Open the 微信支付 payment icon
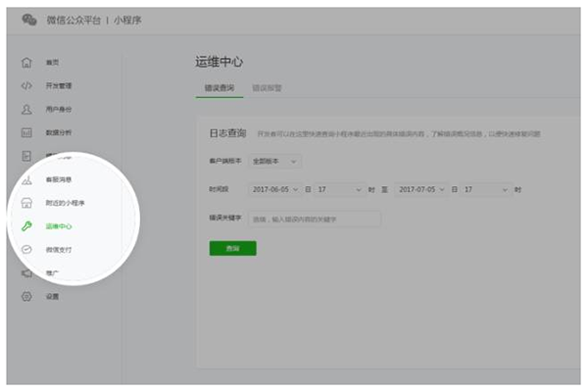 click(x=27, y=250)
